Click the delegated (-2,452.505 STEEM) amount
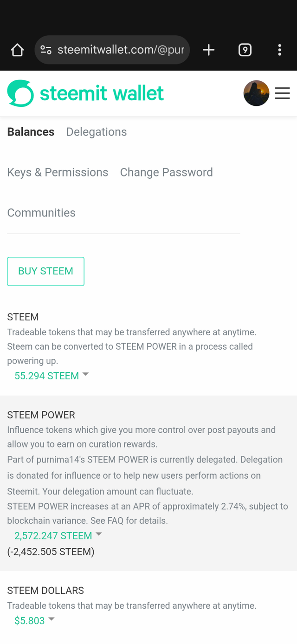This screenshot has width=297, height=644. click(51, 552)
